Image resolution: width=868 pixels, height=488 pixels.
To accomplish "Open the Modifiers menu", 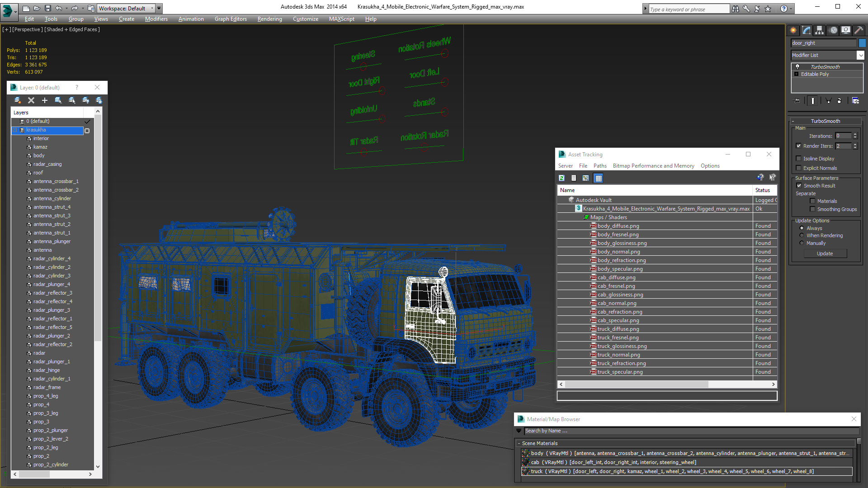I will [156, 19].
